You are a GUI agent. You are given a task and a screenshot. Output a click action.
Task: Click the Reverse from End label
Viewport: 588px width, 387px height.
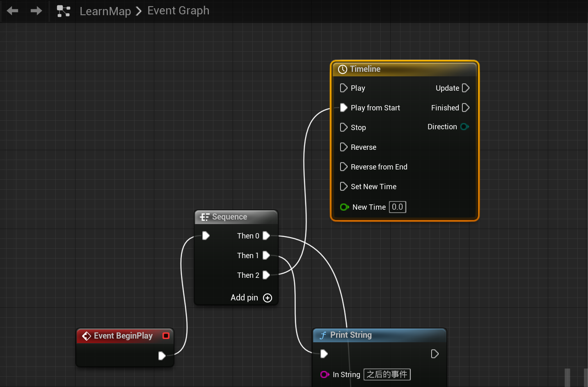379,167
